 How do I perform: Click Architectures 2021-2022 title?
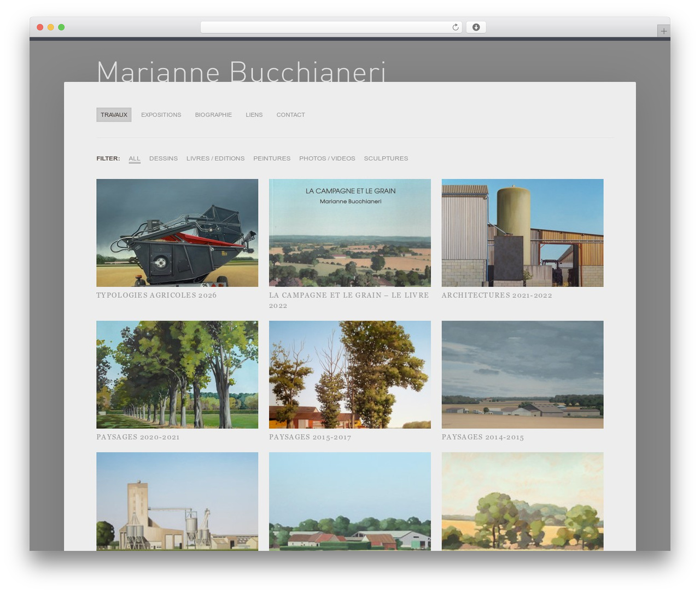click(497, 295)
